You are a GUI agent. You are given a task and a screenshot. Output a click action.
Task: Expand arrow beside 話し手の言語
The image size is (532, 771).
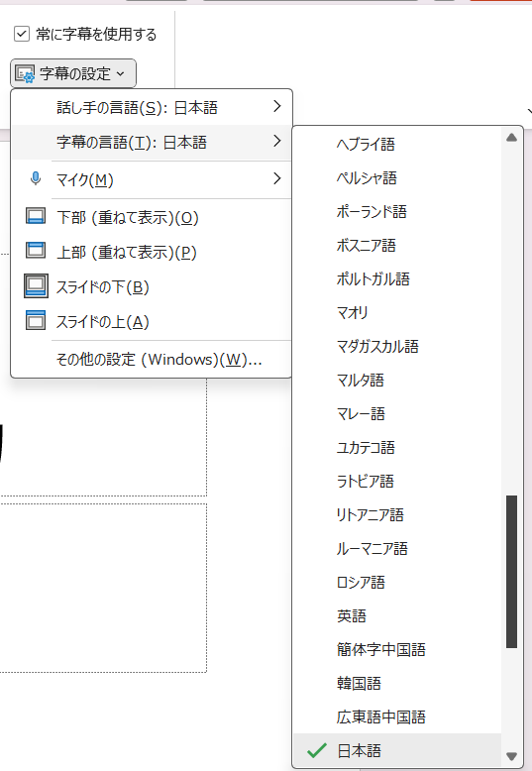tap(277, 106)
